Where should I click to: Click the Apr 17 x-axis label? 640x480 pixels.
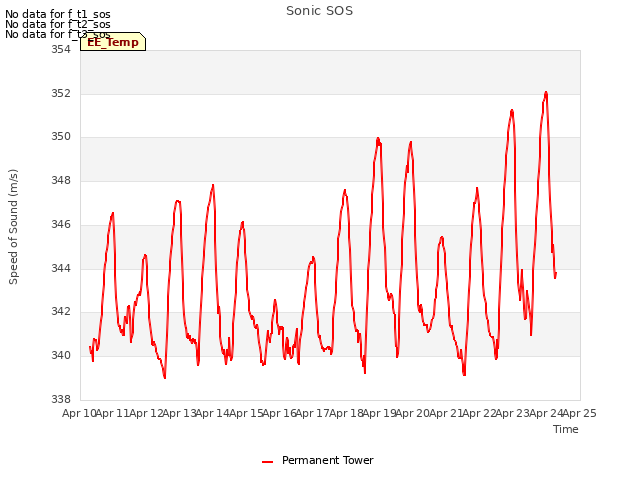coord(313,413)
